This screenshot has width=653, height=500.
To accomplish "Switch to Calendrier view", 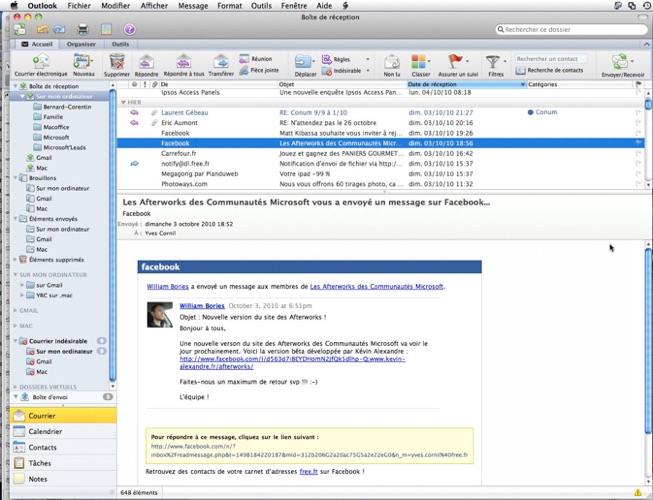I will pos(63,432).
